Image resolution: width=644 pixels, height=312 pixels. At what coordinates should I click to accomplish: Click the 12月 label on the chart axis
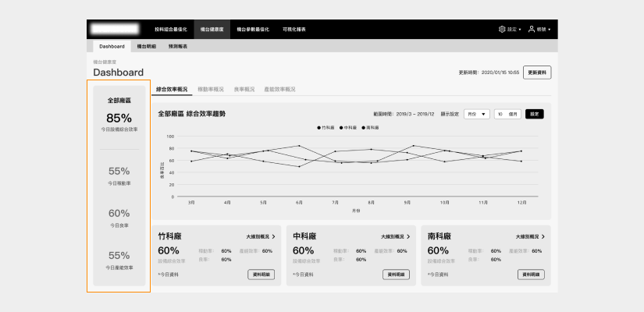pos(522,202)
